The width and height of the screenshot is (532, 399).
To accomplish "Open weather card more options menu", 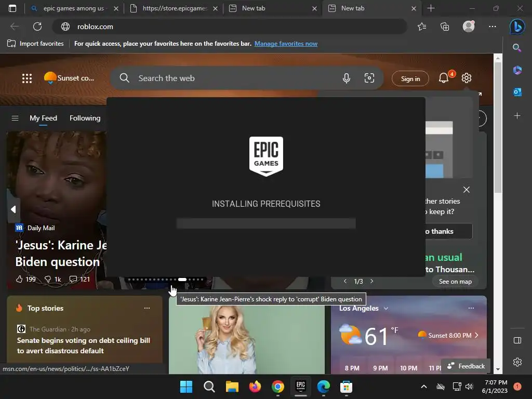I will tap(471, 308).
